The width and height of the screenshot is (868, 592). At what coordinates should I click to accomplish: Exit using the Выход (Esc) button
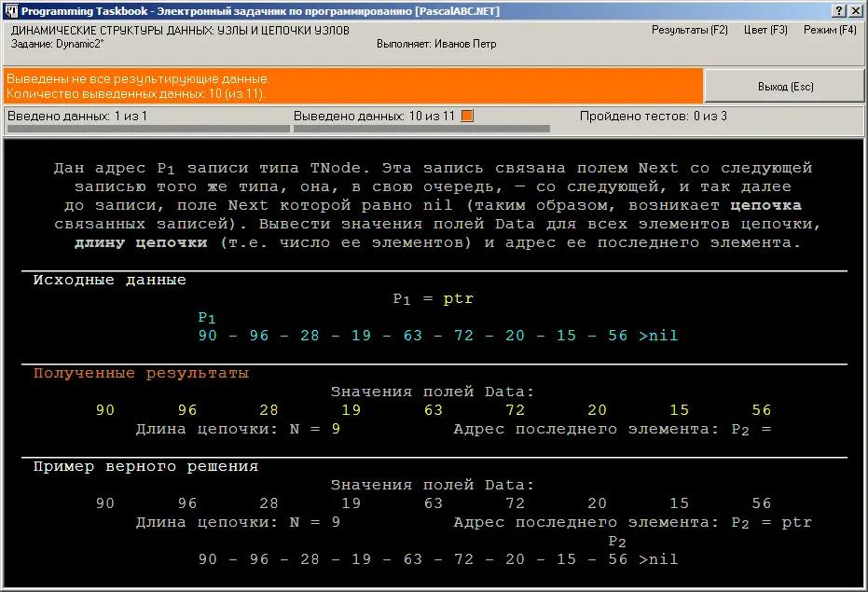pyautogui.click(x=784, y=87)
